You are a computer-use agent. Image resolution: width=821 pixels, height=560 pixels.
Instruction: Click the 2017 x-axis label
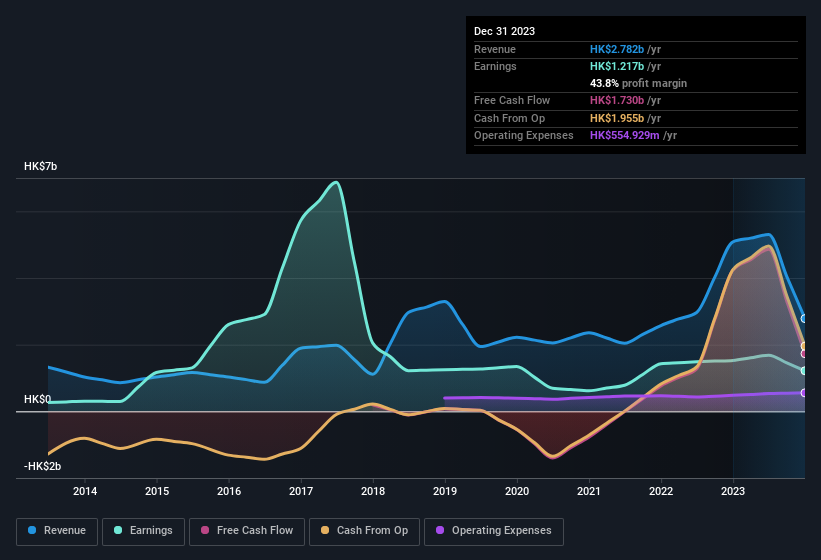tap(301, 491)
